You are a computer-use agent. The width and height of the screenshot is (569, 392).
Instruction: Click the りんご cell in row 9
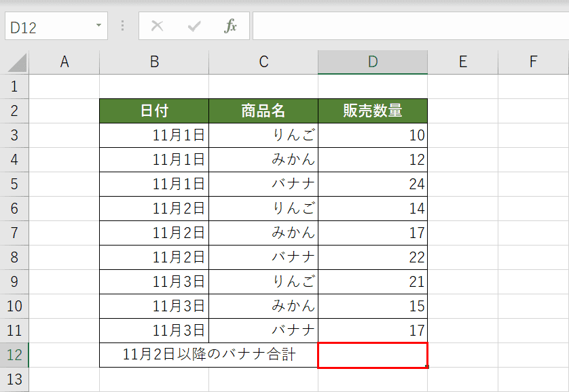(263, 282)
